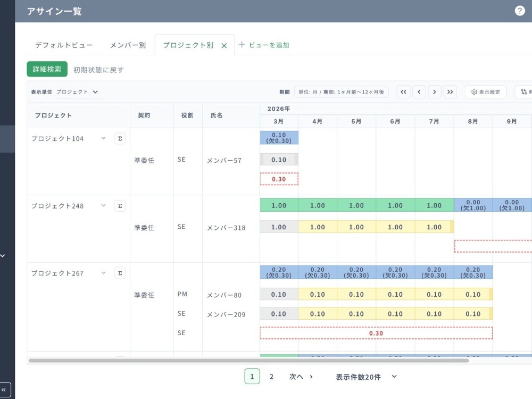Click メンバー80 name

pyautogui.click(x=225, y=295)
